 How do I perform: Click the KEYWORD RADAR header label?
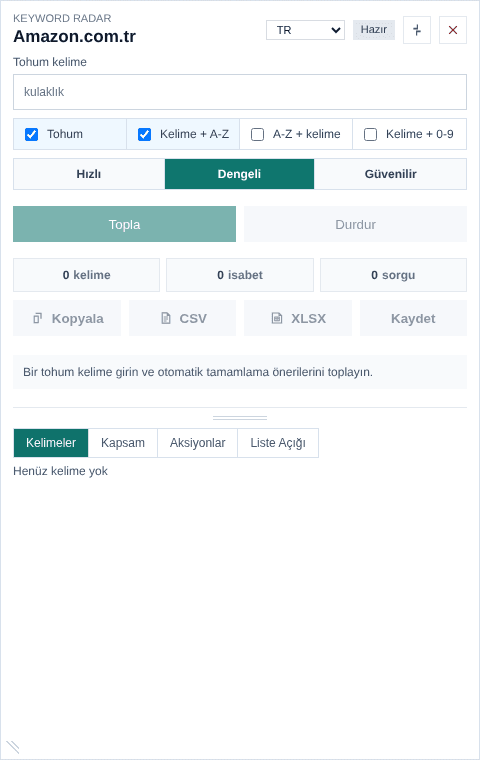[62, 18]
